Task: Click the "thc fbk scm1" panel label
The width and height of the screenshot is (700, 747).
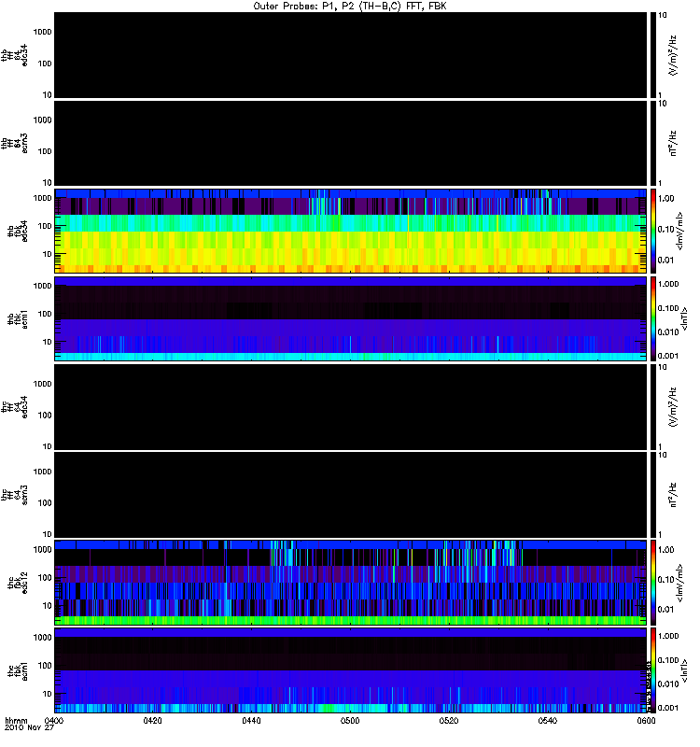Action: pyautogui.click(x=18, y=671)
